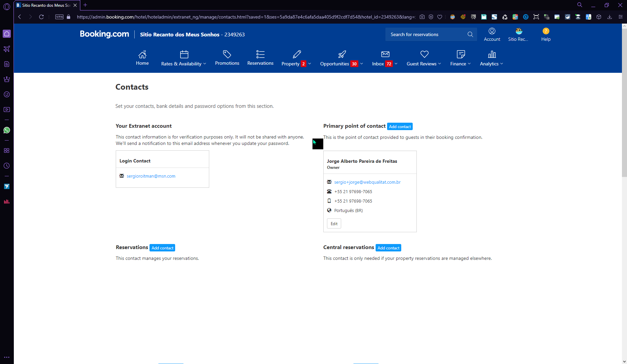627x364 pixels.
Task: Open the translate extension icon
Action: (x=589, y=17)
